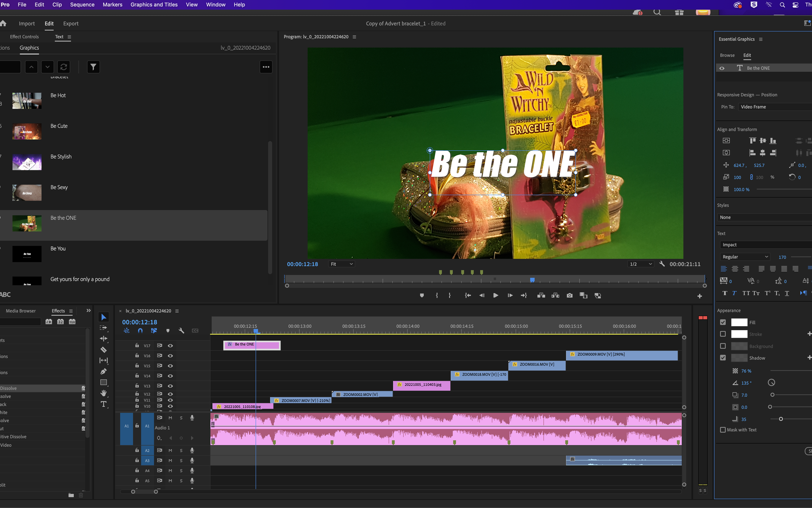Open the Sequence menu
The width and height of the screenshot is (812, 508).
[x=82, y=5]
